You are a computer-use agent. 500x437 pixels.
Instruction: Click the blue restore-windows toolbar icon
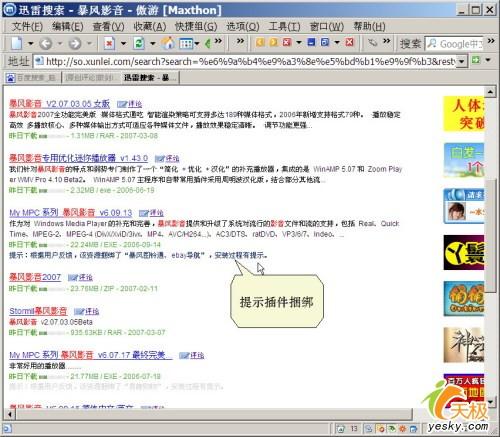[x=325, y=42]
